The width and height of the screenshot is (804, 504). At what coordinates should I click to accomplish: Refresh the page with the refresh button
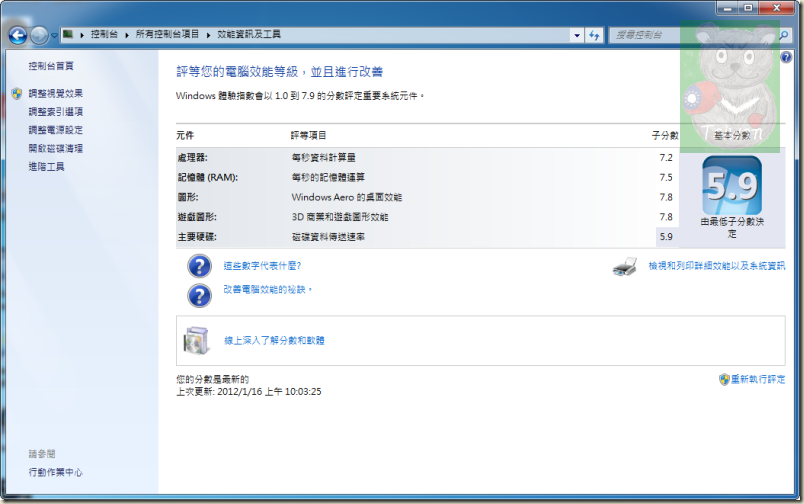[594, 35]
